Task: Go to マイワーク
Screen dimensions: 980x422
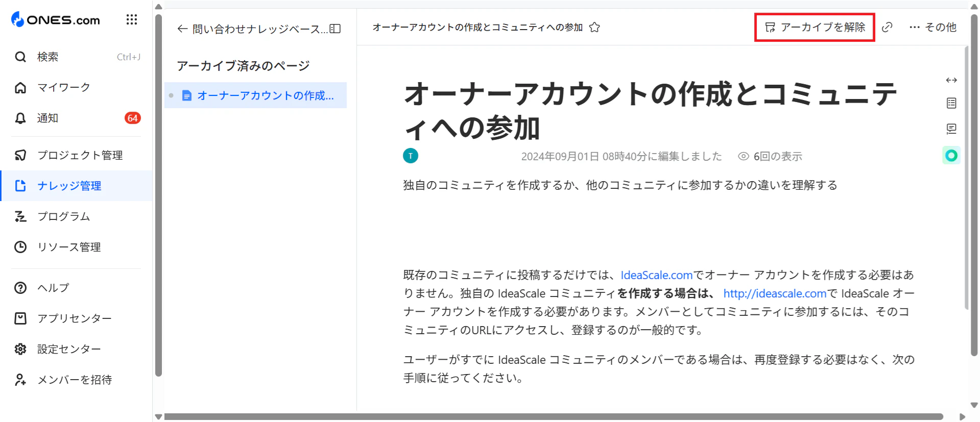Action: click(77, 87)
